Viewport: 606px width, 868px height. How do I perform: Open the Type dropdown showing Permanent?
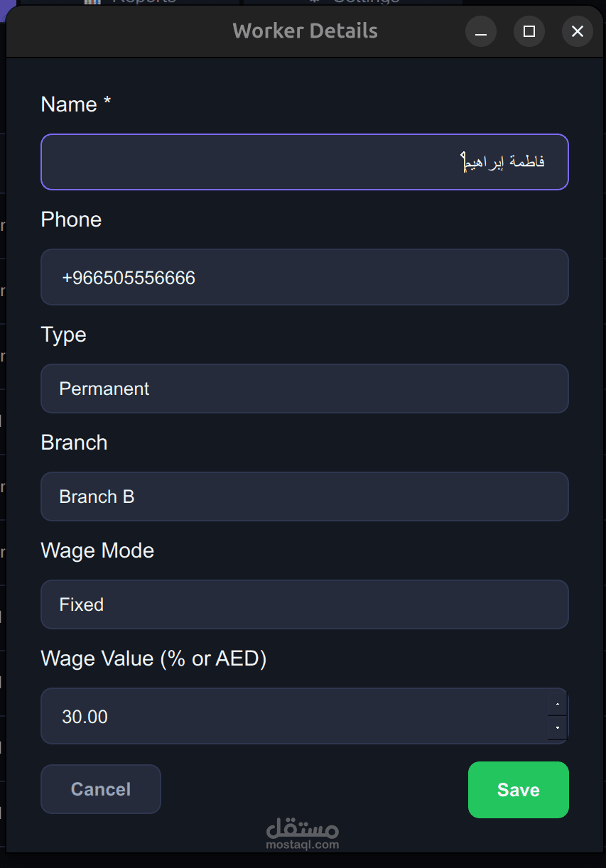[304, 389]
